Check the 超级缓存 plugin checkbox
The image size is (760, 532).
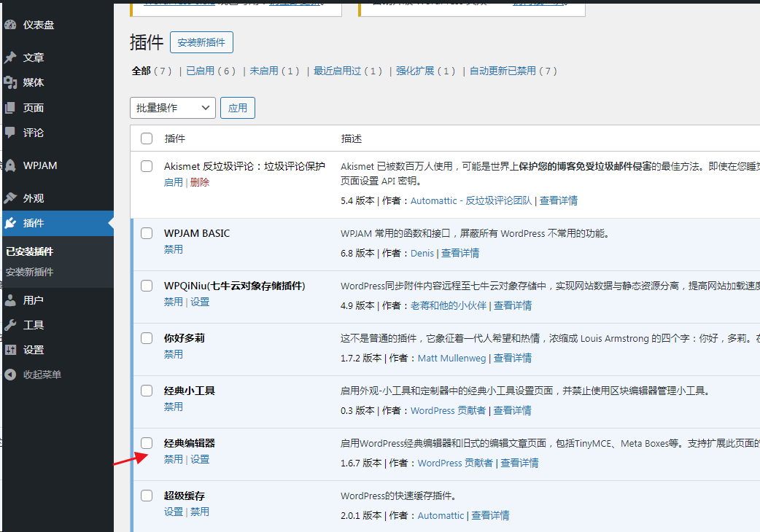tap(147, 496)
